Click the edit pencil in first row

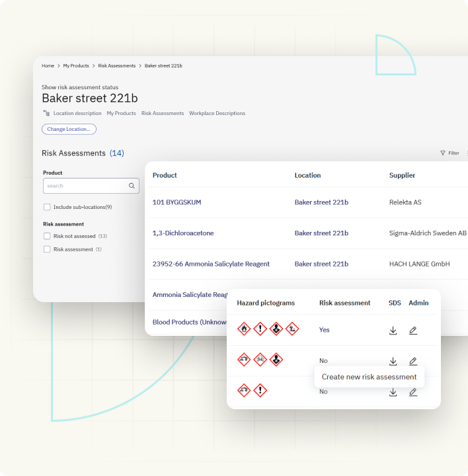(x=413, y=330)
